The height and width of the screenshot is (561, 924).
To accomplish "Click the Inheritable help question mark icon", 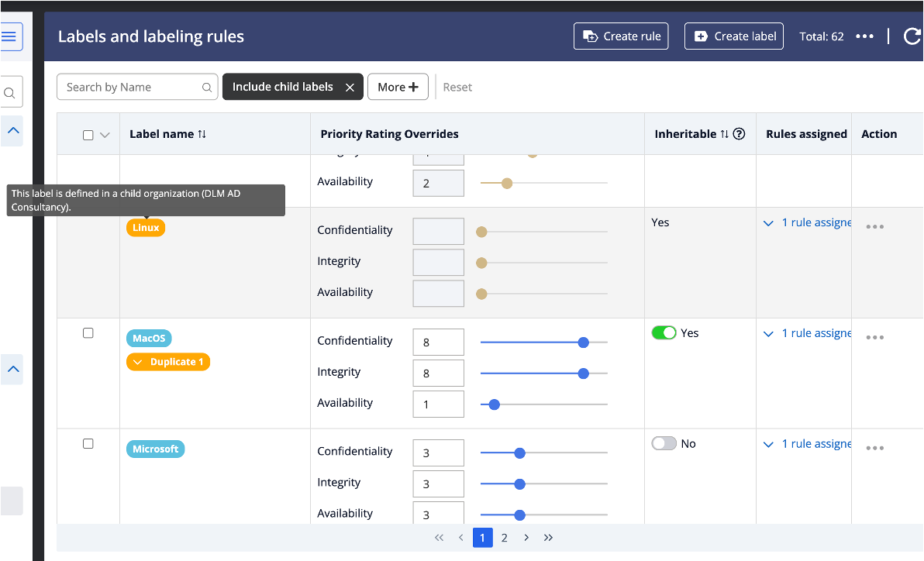I will click(739, 134).
